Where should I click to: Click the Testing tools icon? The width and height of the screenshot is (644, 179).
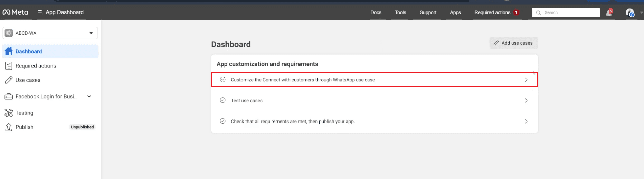(x=9, y=113)
